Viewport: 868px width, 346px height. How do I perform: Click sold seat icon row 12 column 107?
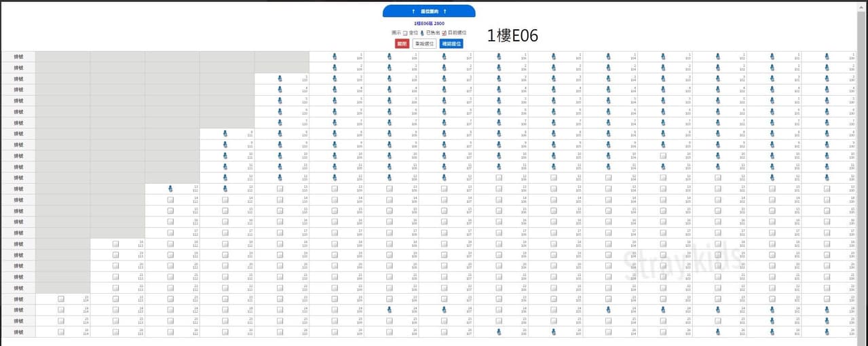444,178
